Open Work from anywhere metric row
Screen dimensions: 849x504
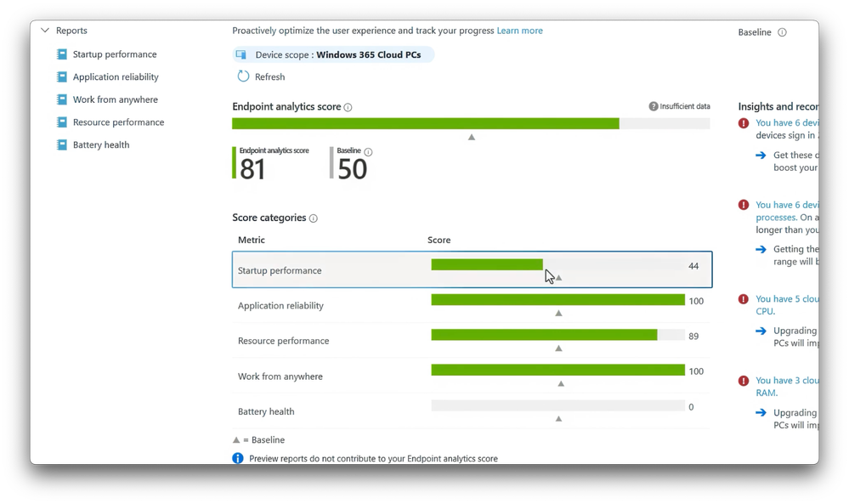(473, 376)
